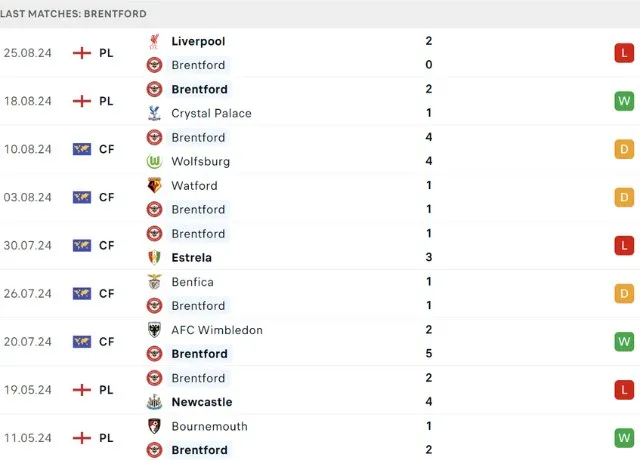The height and width of the screenshot is (460, 640).
Task: Click the red L badge for Liverpool match
Action: 624,53
